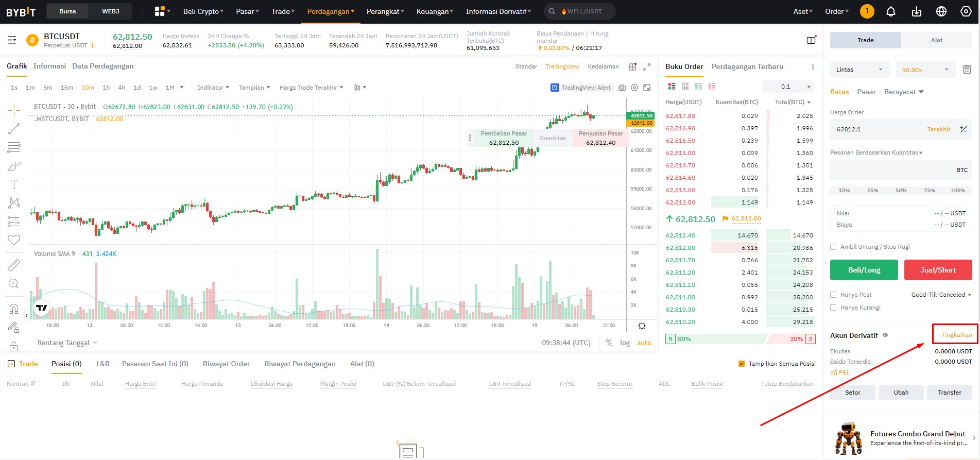Viewport: 980px width, 460px height.
Task: Uncheck Tampilkan Semua Posisi
Action: click(742, 364)
